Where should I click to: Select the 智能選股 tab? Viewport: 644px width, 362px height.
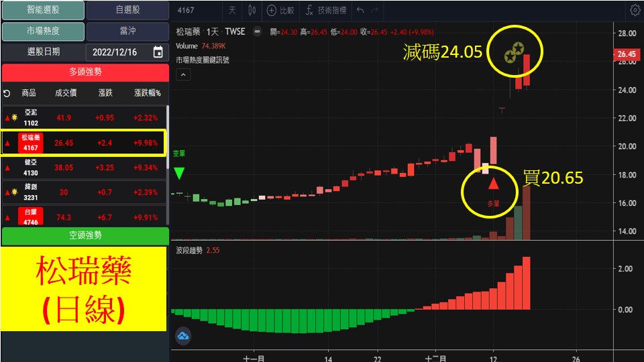[43, 10]
